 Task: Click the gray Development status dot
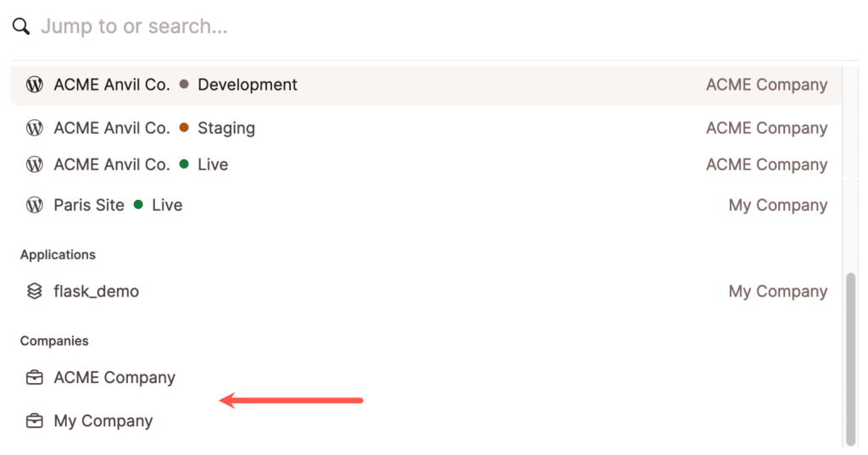(x=184, y=85)
